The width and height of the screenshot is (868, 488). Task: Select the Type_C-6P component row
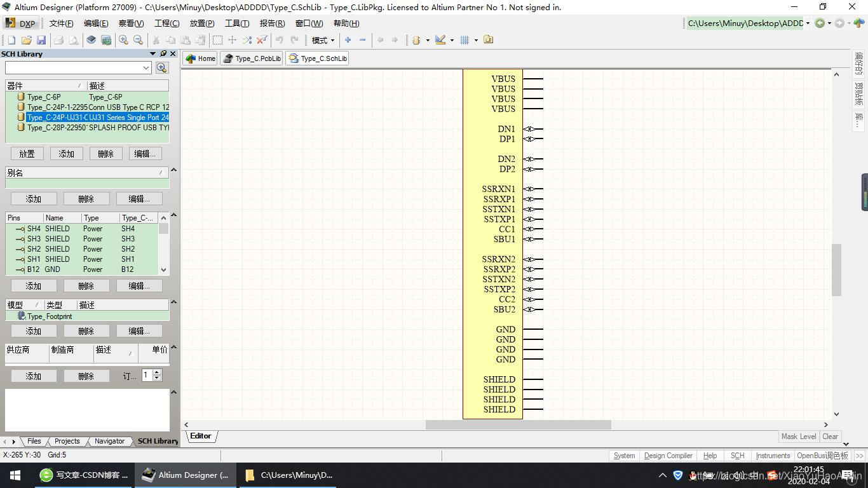tap(88, 97)
